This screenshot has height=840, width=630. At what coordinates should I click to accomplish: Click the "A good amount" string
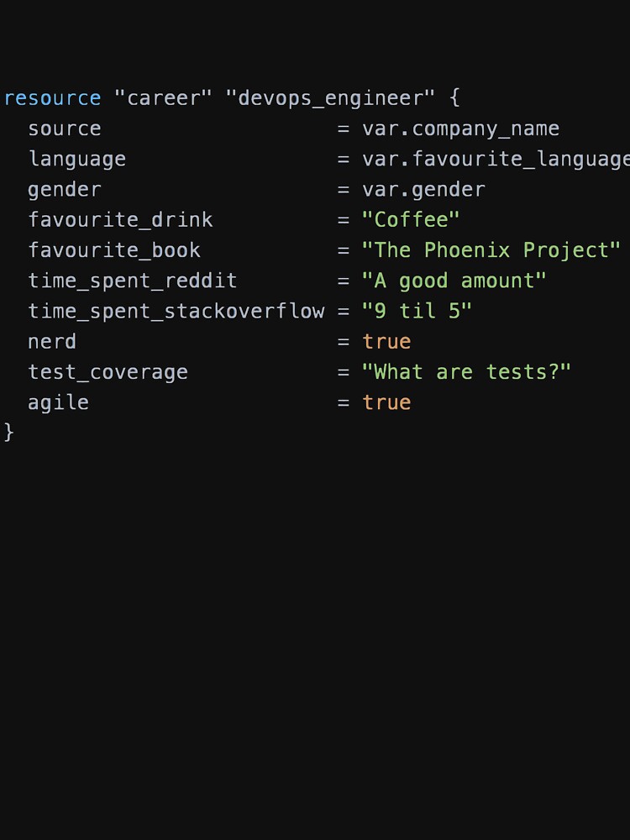point(454,281)
